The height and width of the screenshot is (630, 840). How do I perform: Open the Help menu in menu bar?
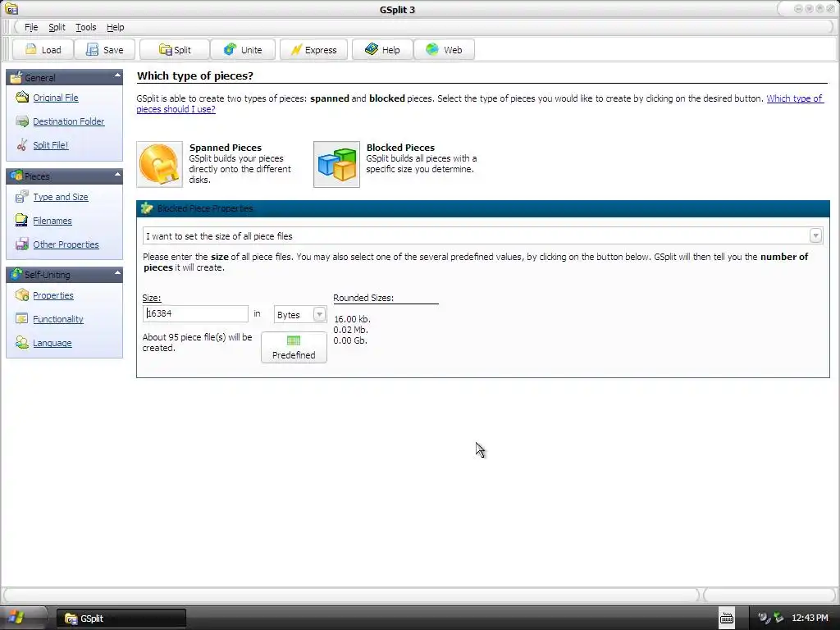pyautogui.click(x=115, y=27)
